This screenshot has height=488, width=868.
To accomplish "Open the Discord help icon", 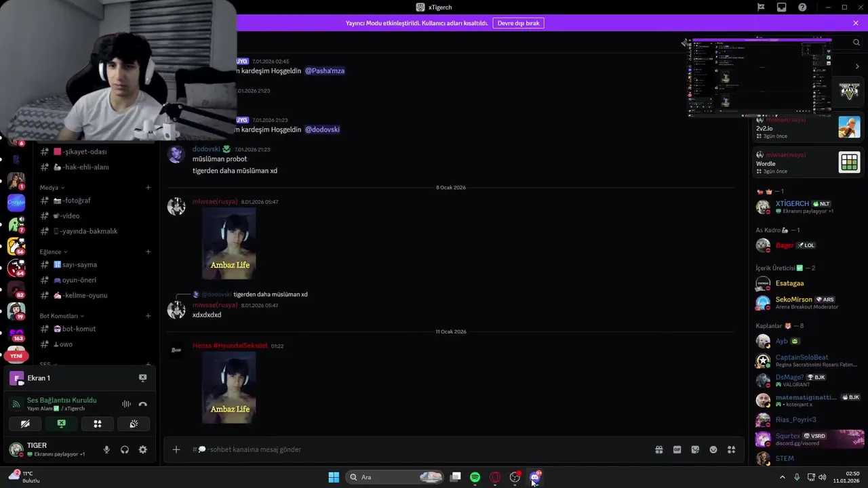I will coord(803,7).
